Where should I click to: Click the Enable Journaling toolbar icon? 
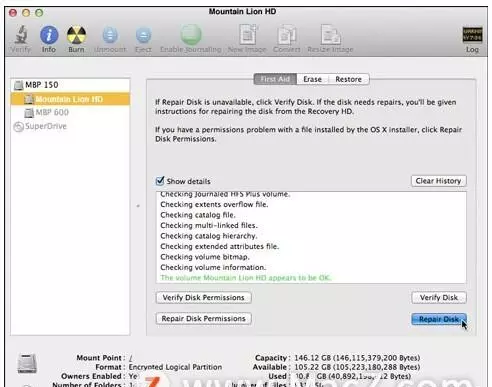191,34
